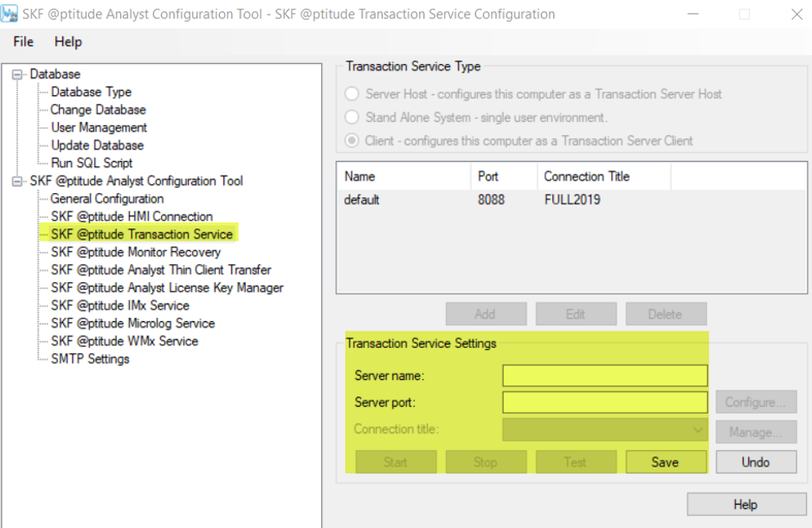Open SKF @ptitude Monitor Recovery item
Viewport: 812px width, 528px height.
[136, 252]
